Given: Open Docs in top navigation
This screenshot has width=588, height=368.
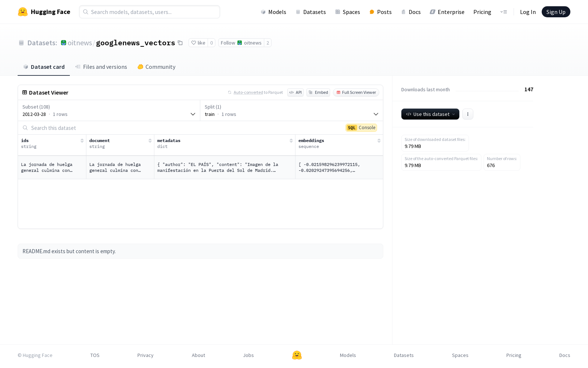Looking at the screenshot, I should click(x=411, y=12).
